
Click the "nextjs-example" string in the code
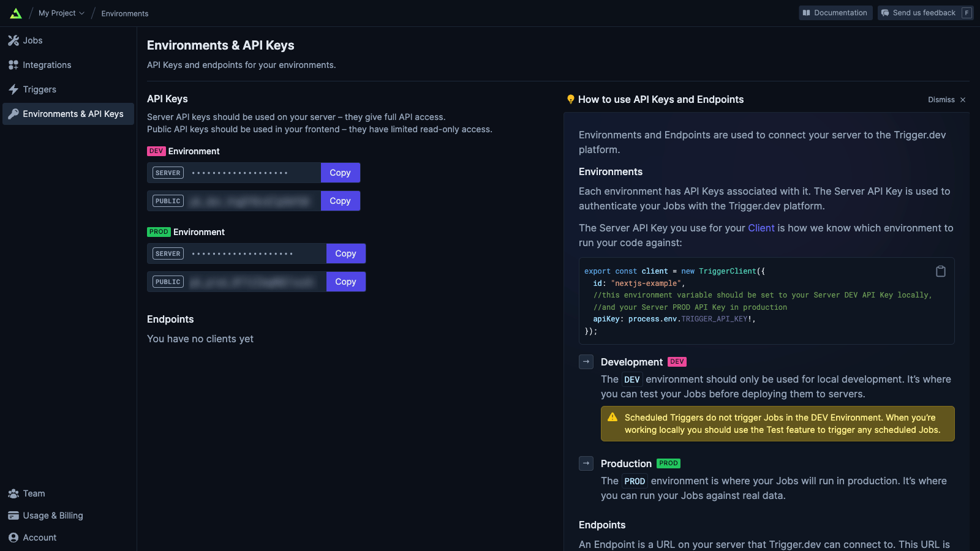tap(646, 283)
